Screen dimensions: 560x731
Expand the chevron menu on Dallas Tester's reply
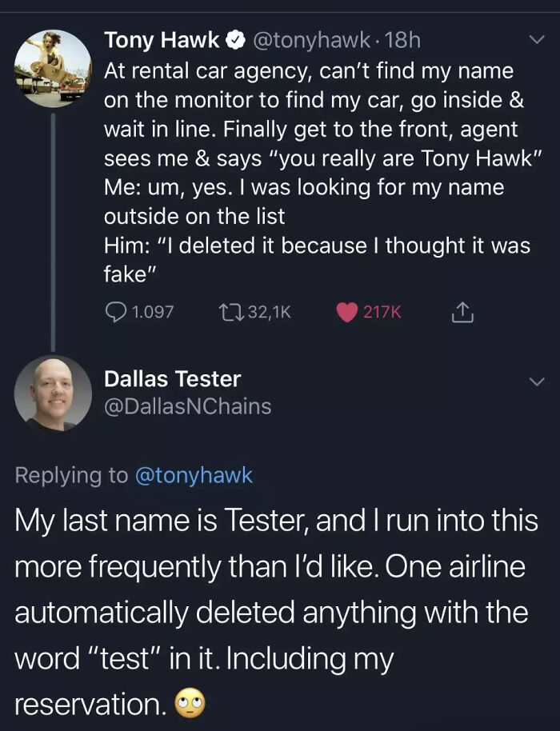[x=537, y=381]
